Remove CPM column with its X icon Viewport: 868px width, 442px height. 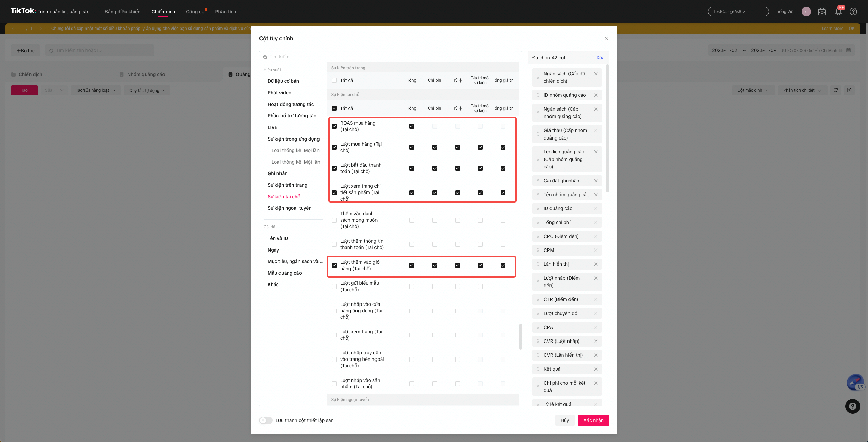pos(596,250)
